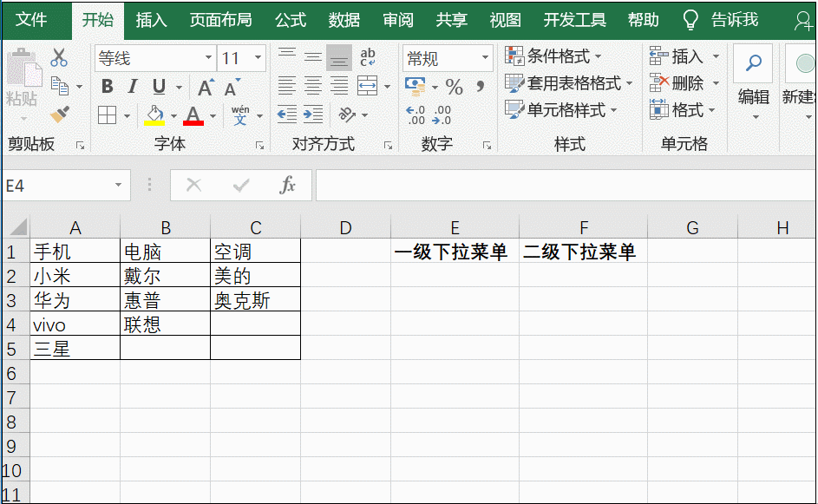Increase decimal places
The width and height of the screenshot is (818, 504).
(x=416, y=115)
